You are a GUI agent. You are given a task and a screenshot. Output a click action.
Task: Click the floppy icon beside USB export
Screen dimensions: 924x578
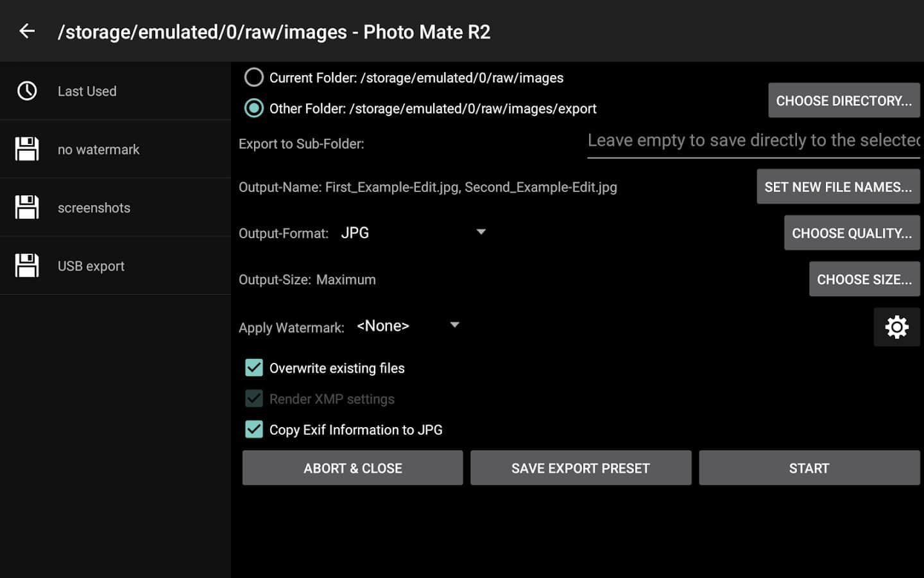pyautogui.click(x=27, y=266)
